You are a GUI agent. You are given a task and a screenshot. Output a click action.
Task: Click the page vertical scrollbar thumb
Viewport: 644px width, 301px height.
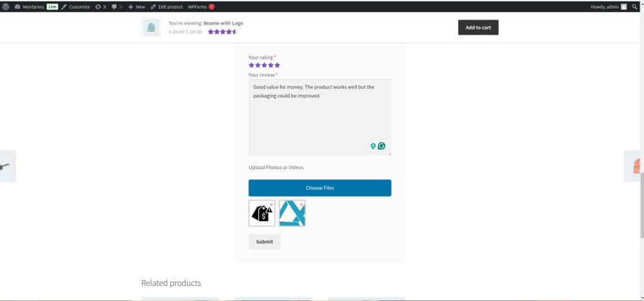tap(642, 206)
